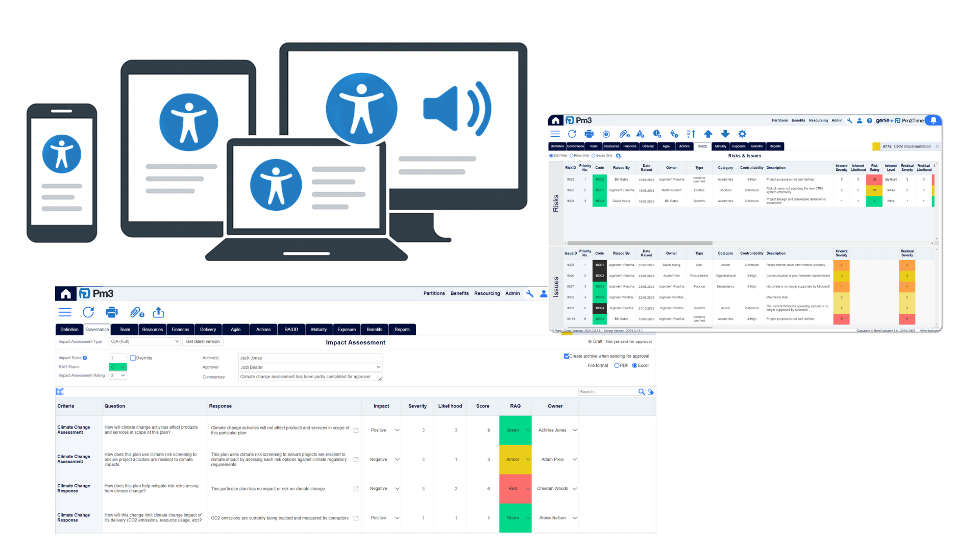The height and width of the screenshot is (551, 980).
Task: Open the Maturity tab in the Impact Assessment window
Action: 319,330
